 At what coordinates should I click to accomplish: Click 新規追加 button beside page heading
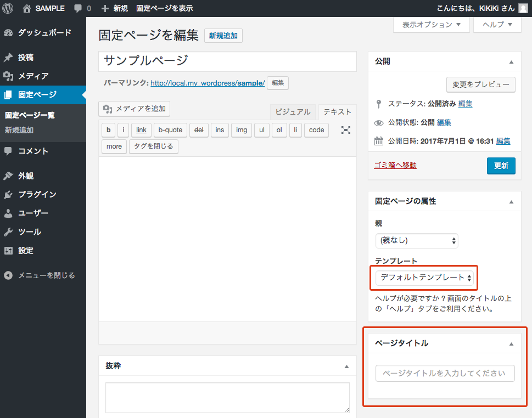[223, 36]
